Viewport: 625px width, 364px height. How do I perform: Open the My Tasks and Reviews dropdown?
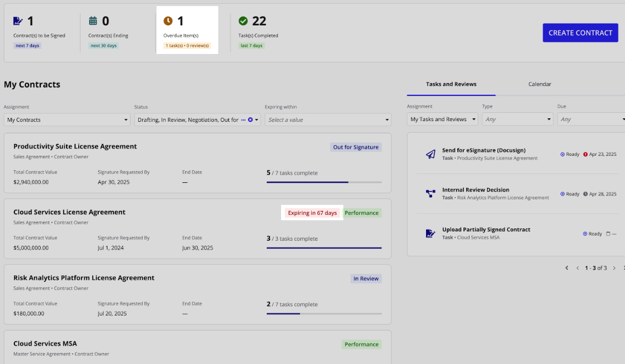coord(443,119)
